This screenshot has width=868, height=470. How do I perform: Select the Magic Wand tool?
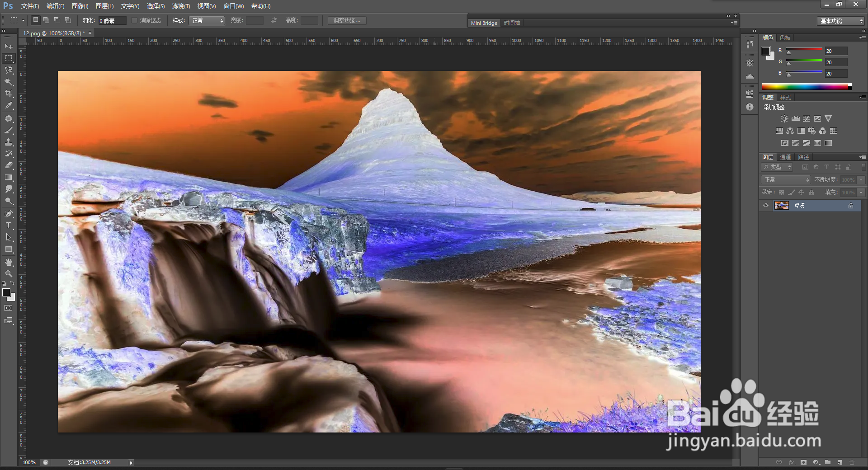9,82
